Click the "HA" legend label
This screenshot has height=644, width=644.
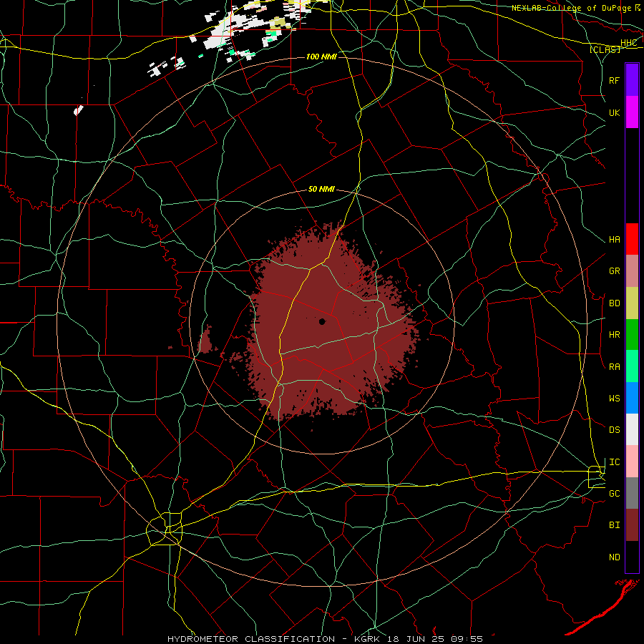tap(614, 240)
